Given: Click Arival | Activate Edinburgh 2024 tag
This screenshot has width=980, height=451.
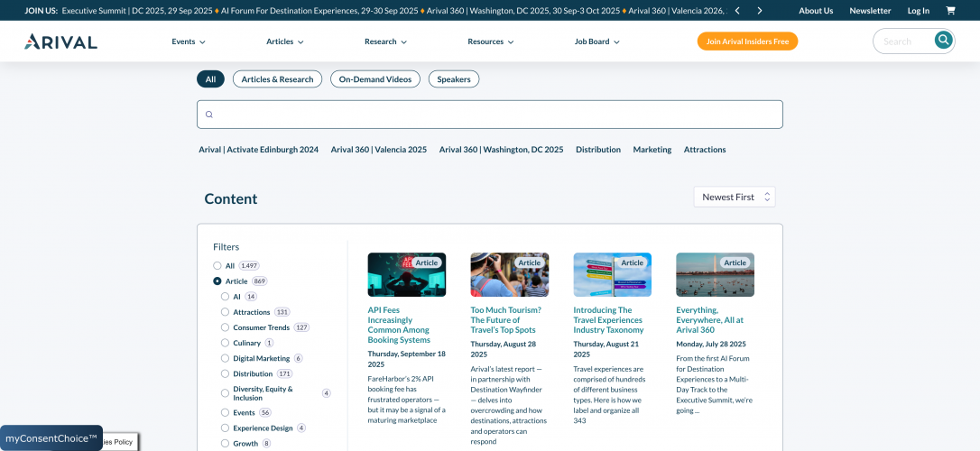Looking at the screenshot, I should point(259,150).
